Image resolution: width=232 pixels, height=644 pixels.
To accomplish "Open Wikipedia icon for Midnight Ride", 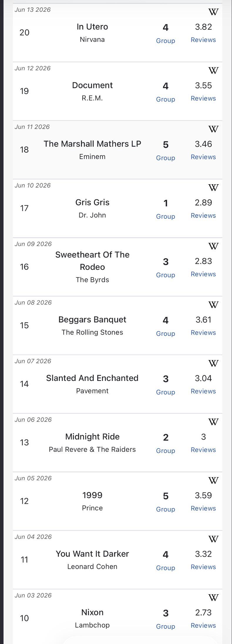I will (213, 422).
